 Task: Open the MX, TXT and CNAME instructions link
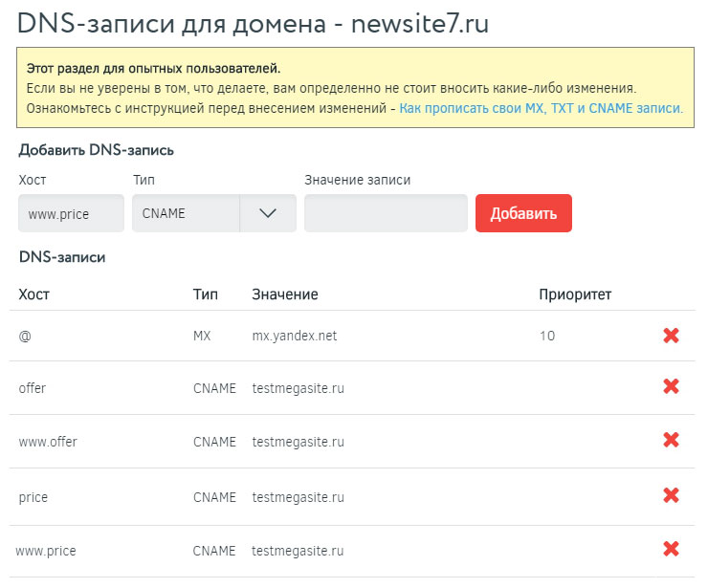tap(541, 108)
